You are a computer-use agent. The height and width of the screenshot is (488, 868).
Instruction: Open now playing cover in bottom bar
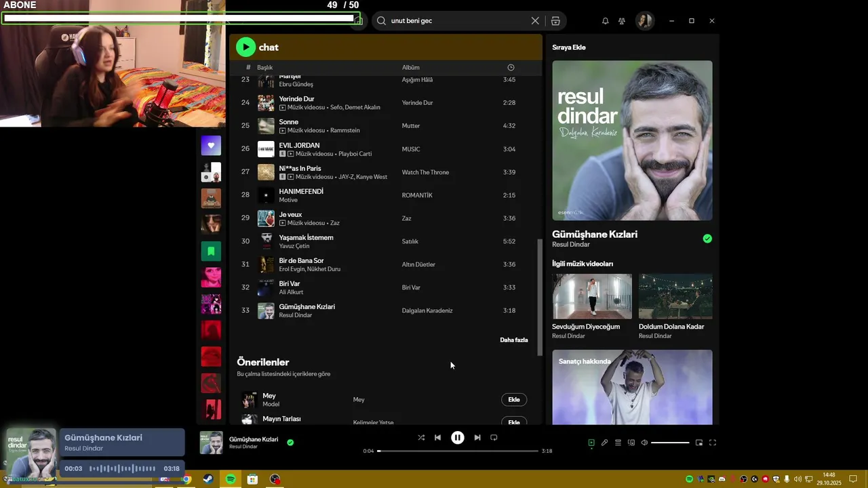coord(212,443)
